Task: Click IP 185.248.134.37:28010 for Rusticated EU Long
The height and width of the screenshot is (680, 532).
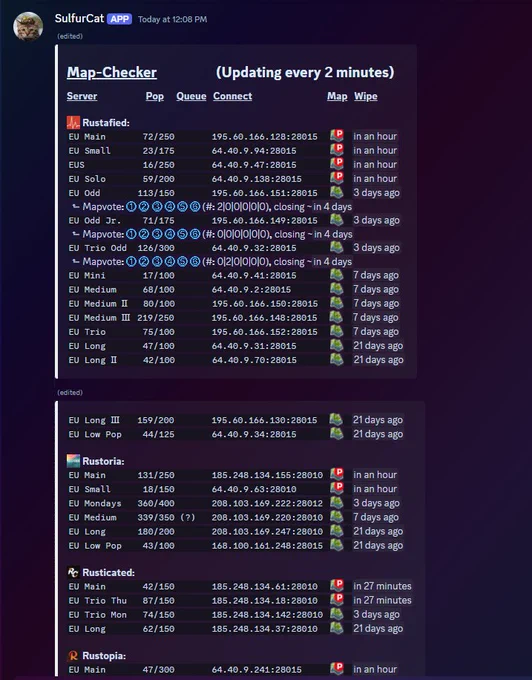Action: click(264, 629)
